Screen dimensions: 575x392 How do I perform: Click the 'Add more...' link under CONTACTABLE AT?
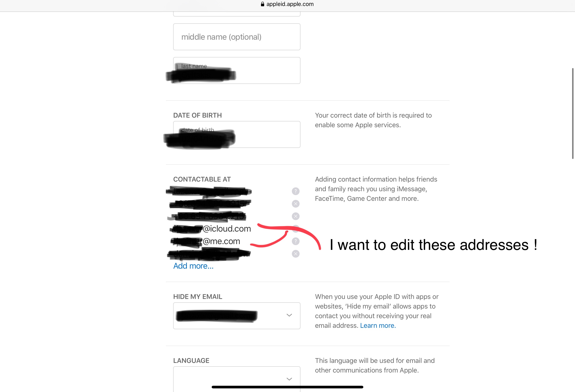[x=193, y=266]
